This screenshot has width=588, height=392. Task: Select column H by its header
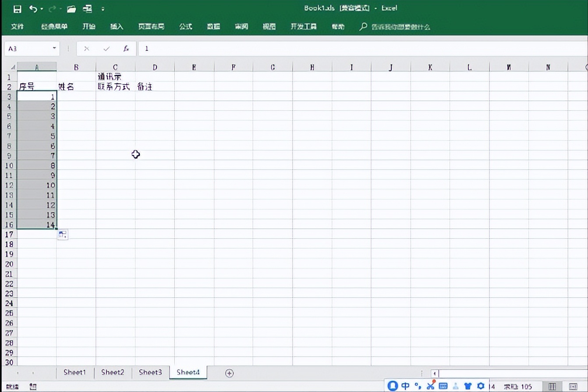312,67
